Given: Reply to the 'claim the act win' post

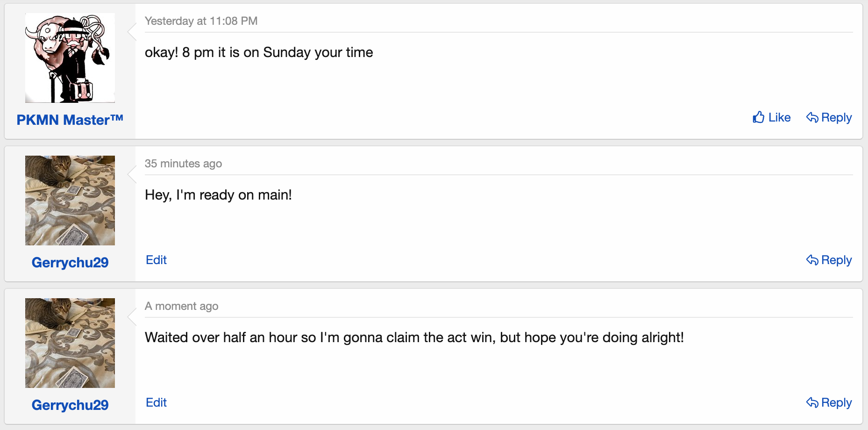Looking at the screenshot, I should point(836,402).
